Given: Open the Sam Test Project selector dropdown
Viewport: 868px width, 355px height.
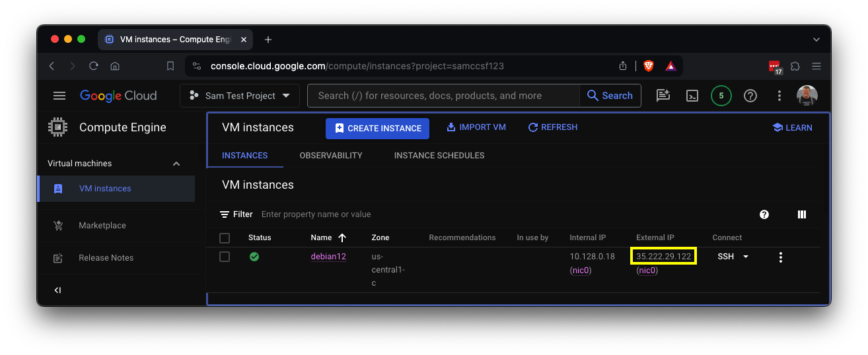Looking at the screenshot, I should [x=240, y=96].
